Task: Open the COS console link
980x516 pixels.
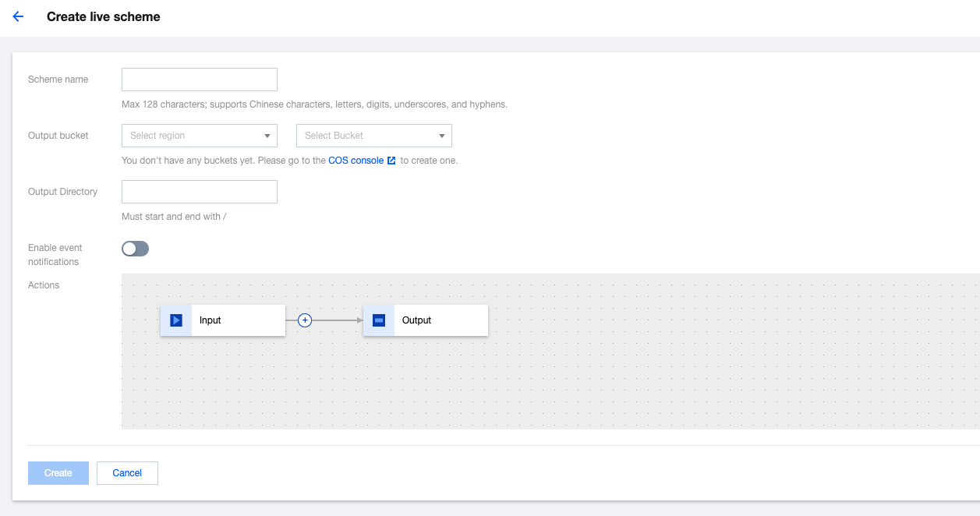Action: [x=356, y=161]
